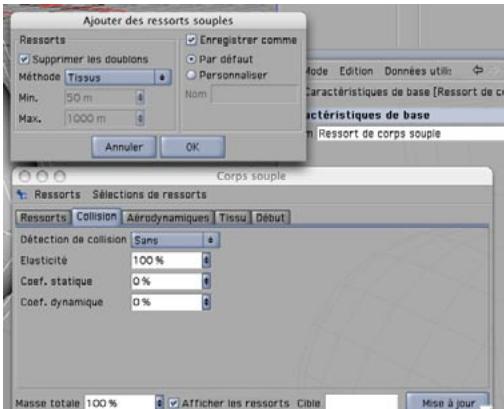Open the Edition menu in attributes panel

tap(356, 71)
